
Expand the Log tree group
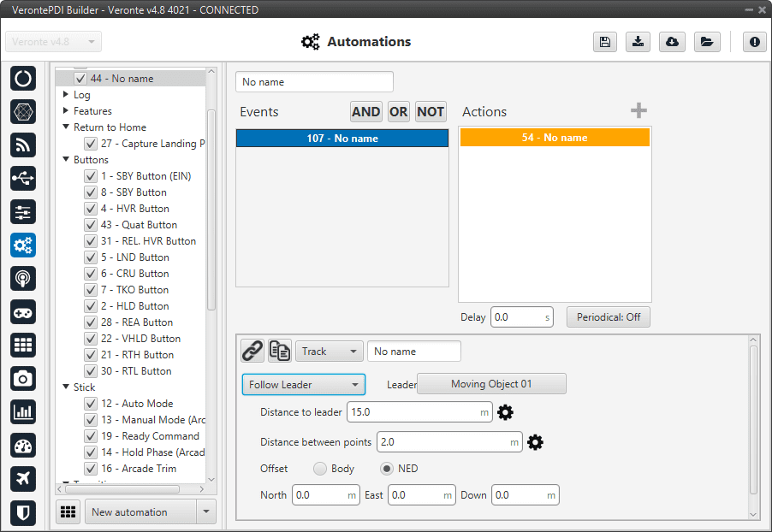[x=67, y=95]
